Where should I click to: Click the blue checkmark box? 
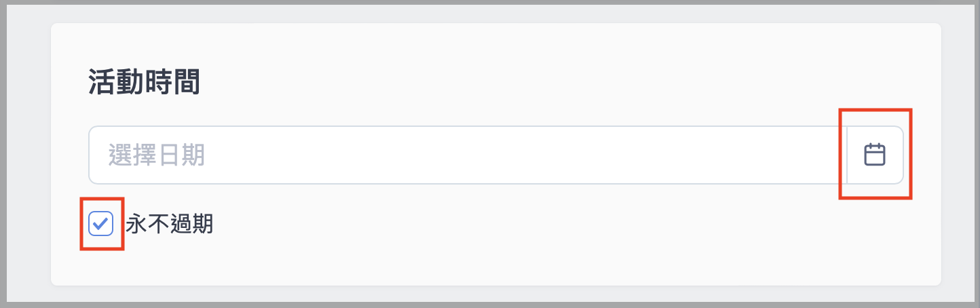click(101, 223)
